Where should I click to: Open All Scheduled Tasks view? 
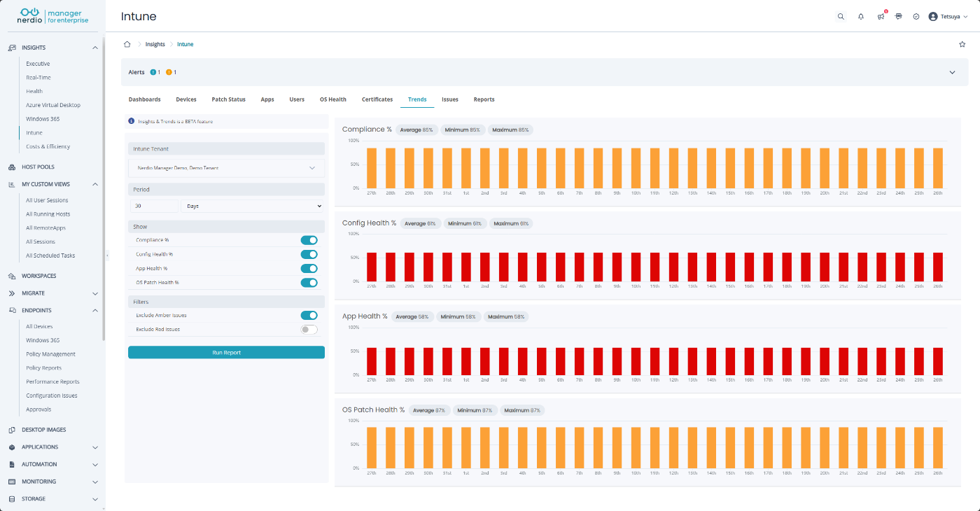tap(50, 255)
